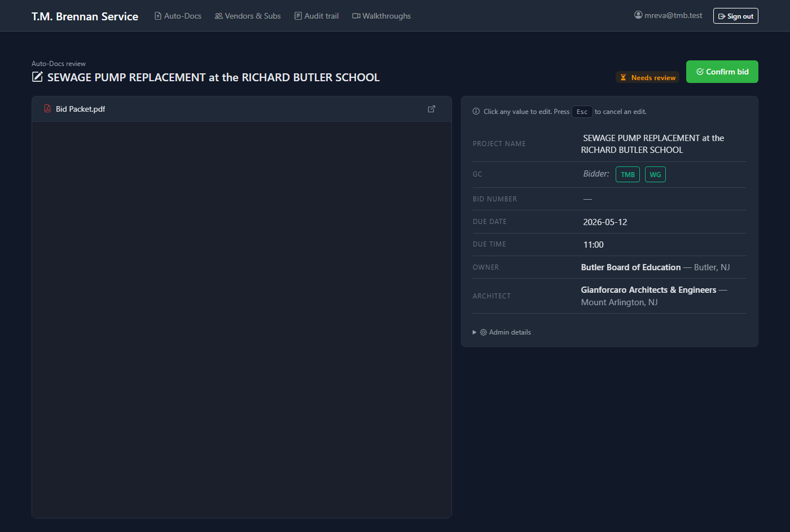Click the Auto-Docs review breadcrumb
Viewport: 790px width, 532px height.
coord(59,64)
